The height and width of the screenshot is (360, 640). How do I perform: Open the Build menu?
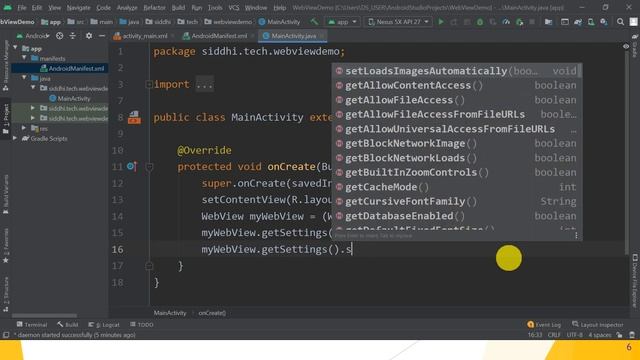178,7
